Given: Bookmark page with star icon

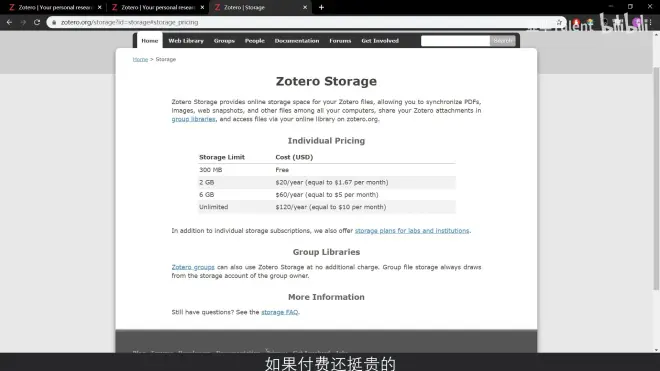Looking at the screenshot, I should coord(559,22).
